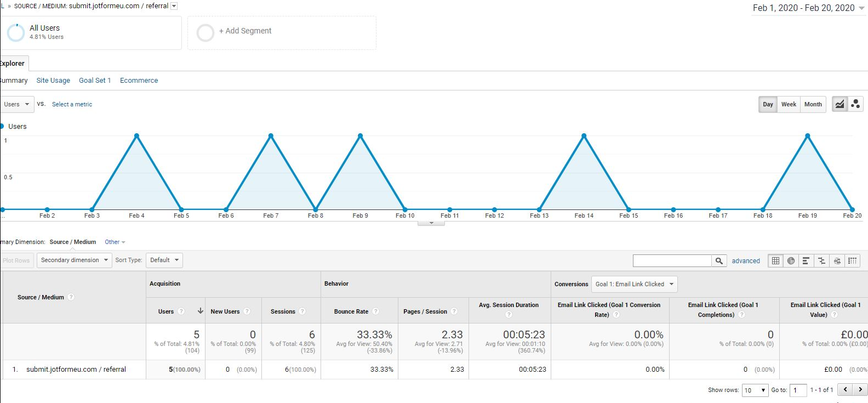Click Add Segment
The width and height of the screenshot is (868, 403).
(245, 31)
